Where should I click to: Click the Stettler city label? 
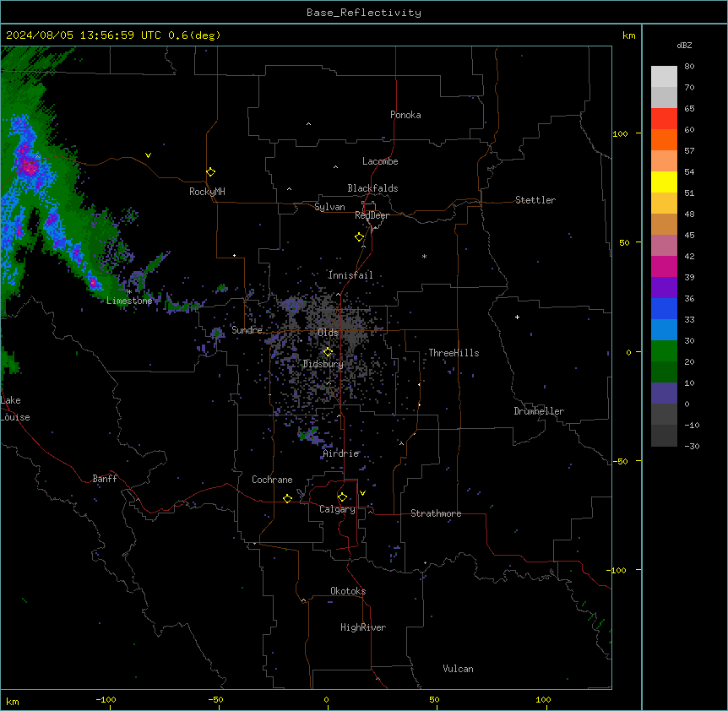click(x=535, y=200)
